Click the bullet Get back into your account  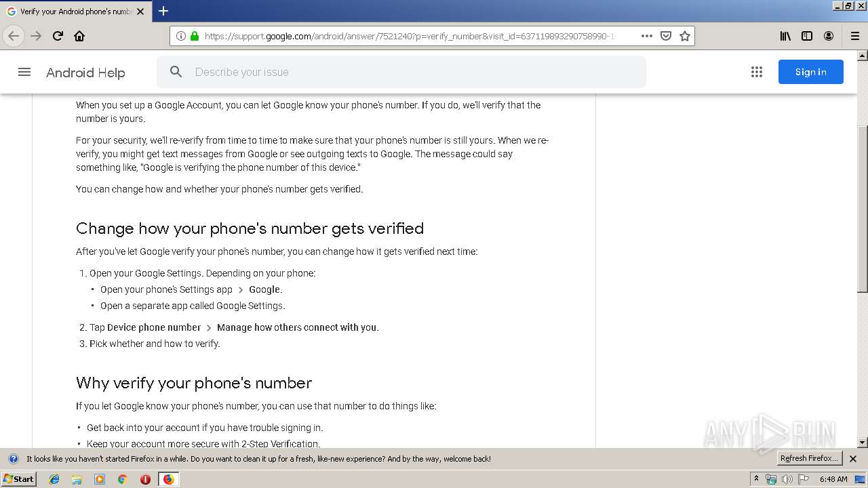pyautogui.click(x=205, y=428)
